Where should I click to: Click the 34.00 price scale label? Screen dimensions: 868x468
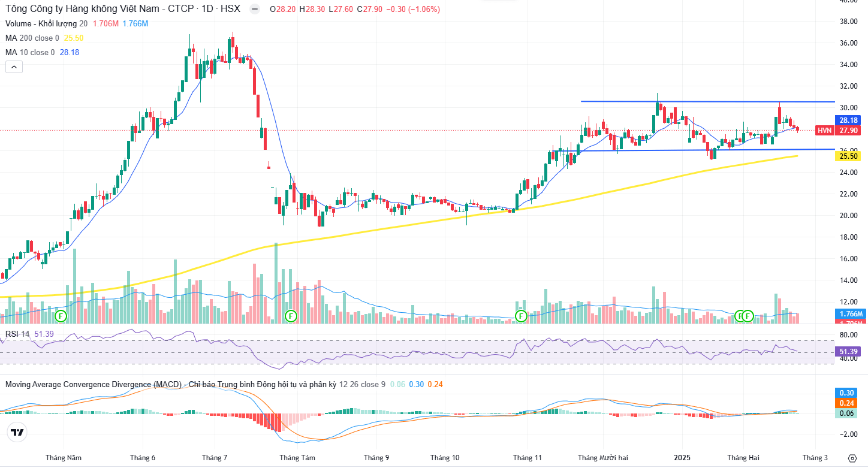(x=849, y=65)
